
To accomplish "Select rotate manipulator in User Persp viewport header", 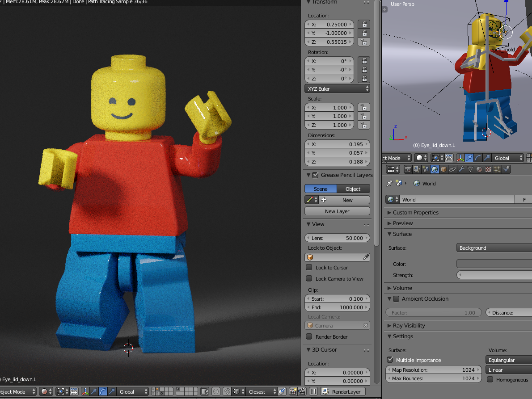I will click(x=478, y=158).
